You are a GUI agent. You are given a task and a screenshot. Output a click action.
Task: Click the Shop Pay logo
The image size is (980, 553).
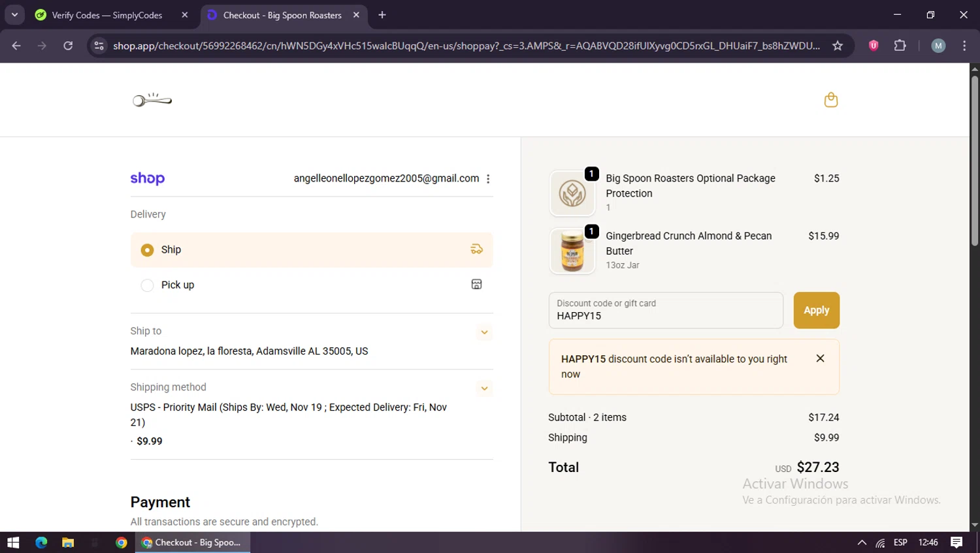148,178
